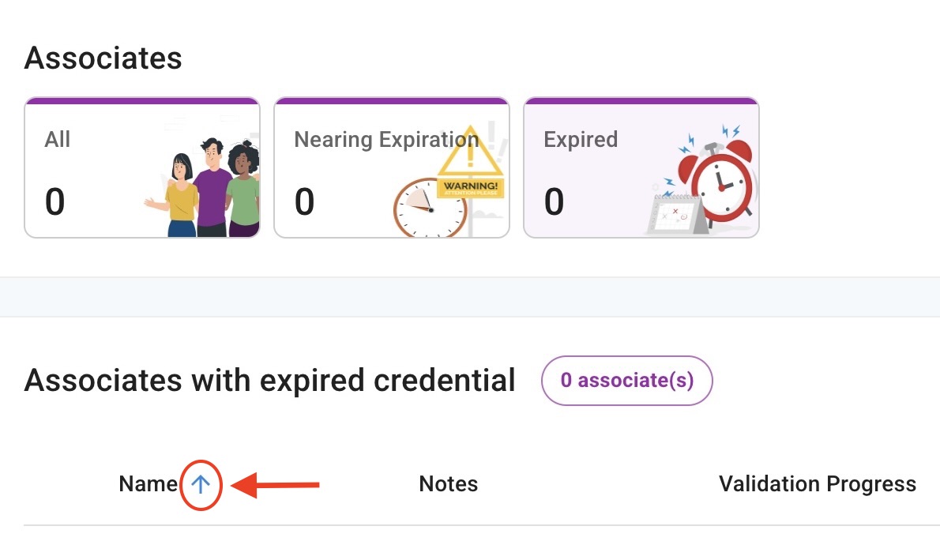Click the gray divider band between sections
Screen dimensions: 940x560
pyautogui.click(x=470, y=297)
